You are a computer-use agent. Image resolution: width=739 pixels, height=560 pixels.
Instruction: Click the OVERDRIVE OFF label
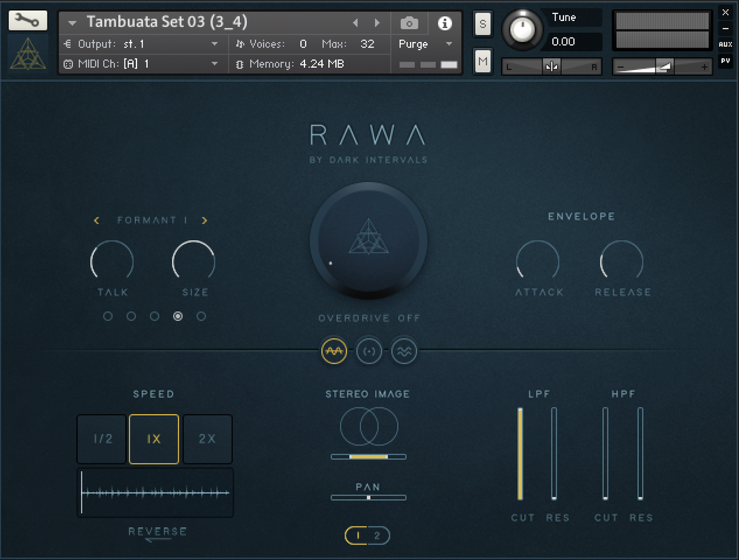(369, 318)
